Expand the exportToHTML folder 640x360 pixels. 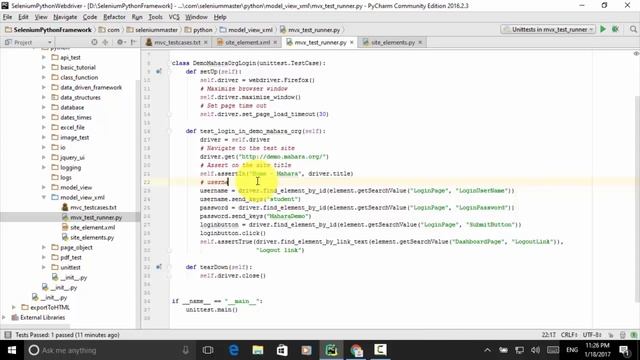[x=14, y=307]
